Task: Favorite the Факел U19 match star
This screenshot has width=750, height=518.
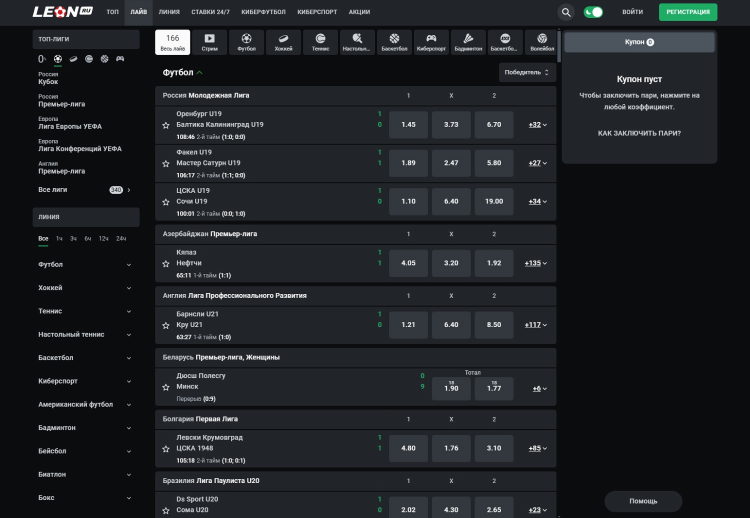Action: pos(166,164)
